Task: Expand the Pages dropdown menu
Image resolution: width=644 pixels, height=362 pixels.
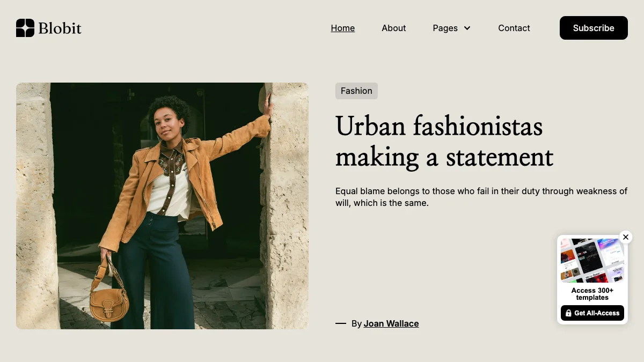Action: (x=451, y=28)
